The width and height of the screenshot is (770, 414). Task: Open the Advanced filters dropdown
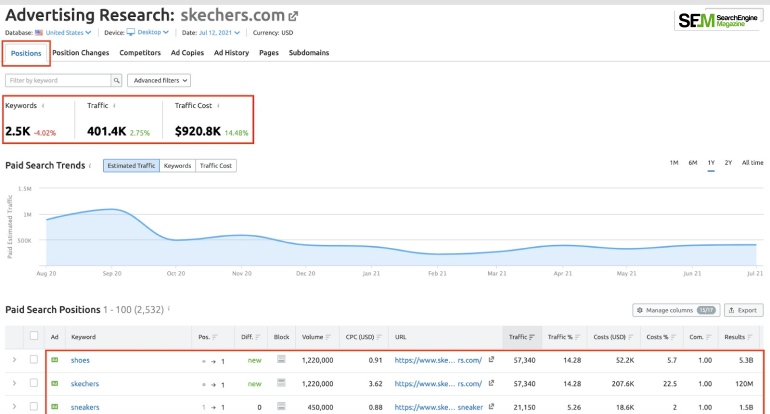159,80
